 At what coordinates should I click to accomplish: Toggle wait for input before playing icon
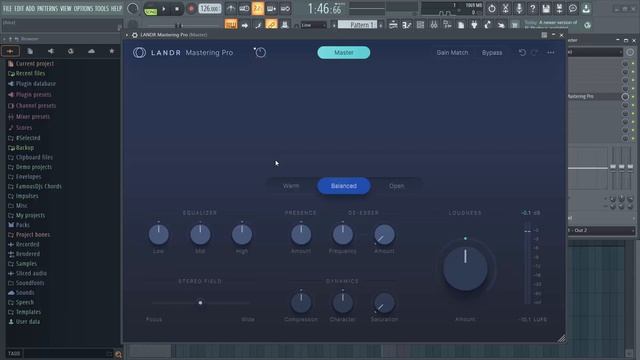pos(244,8)
